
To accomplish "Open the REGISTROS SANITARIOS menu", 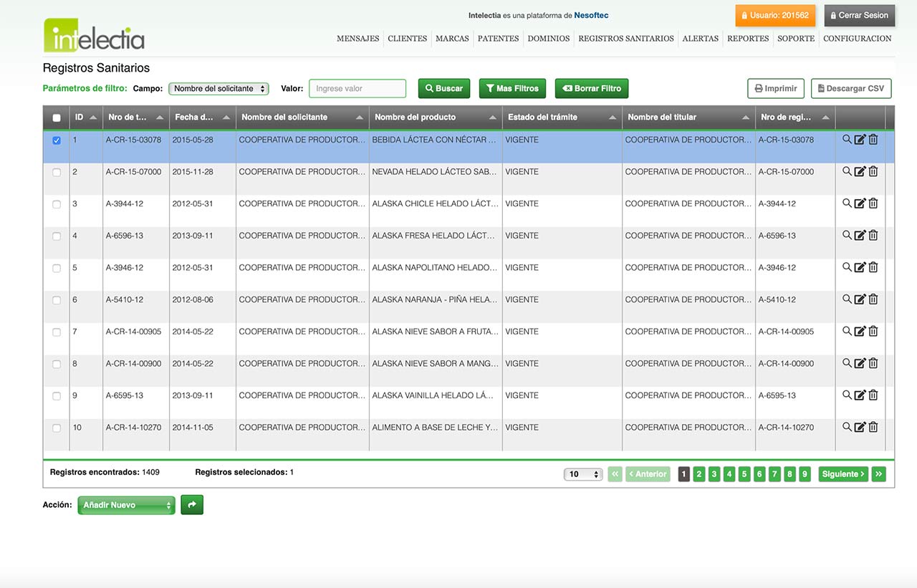I will tap(625, 39).
